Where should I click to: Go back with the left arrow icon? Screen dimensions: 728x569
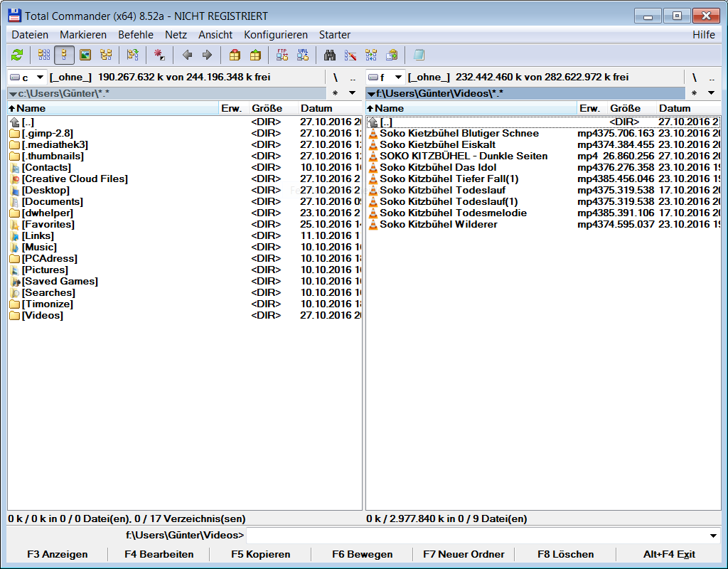point(187,55)
